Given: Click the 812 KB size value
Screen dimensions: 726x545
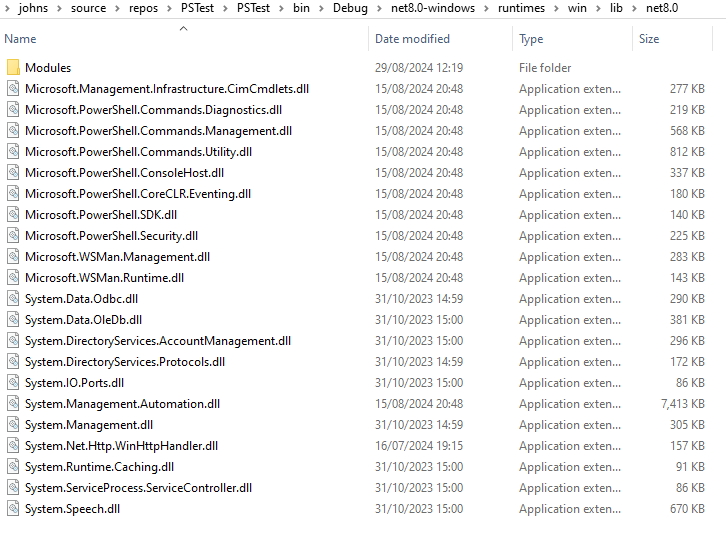Looking at the screenshot, I should pyautogui.click(x=688, y=151).
